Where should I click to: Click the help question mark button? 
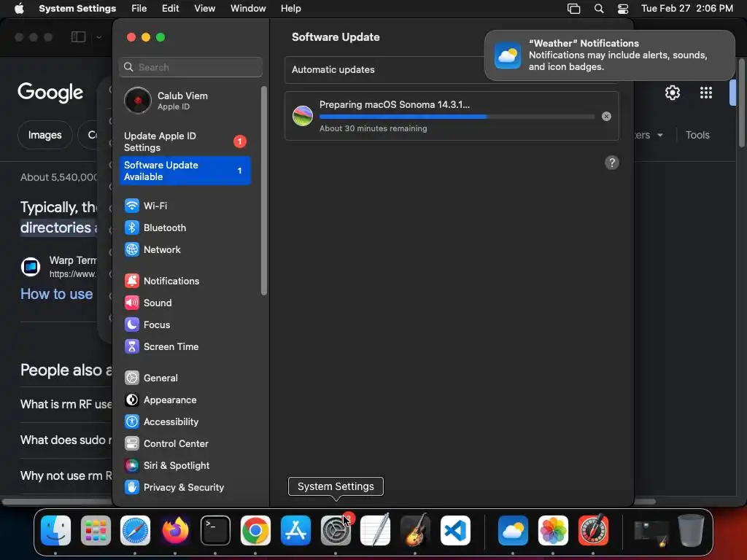(612, 163)
